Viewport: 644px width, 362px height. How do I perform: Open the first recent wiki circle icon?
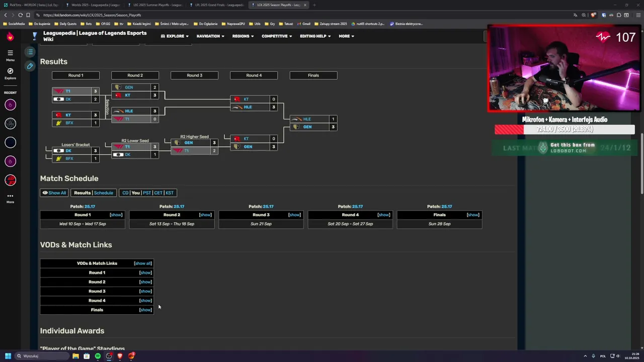point(10,105)
